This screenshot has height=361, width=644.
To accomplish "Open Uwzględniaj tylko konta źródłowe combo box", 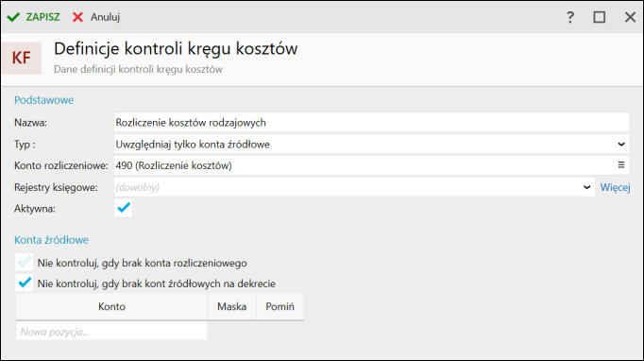I will 371,145.
